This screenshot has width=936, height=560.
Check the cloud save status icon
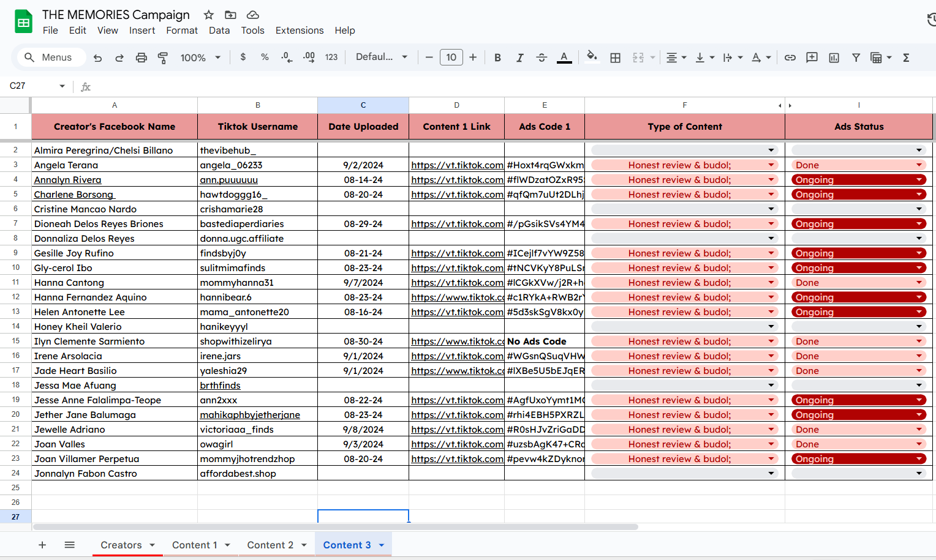point(252,15)
